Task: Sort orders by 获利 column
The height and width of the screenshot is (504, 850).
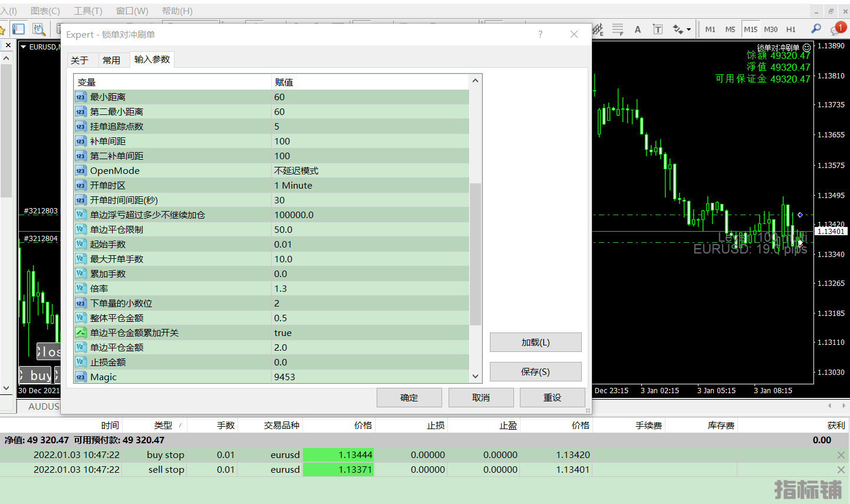Action: tap(792, 425)
